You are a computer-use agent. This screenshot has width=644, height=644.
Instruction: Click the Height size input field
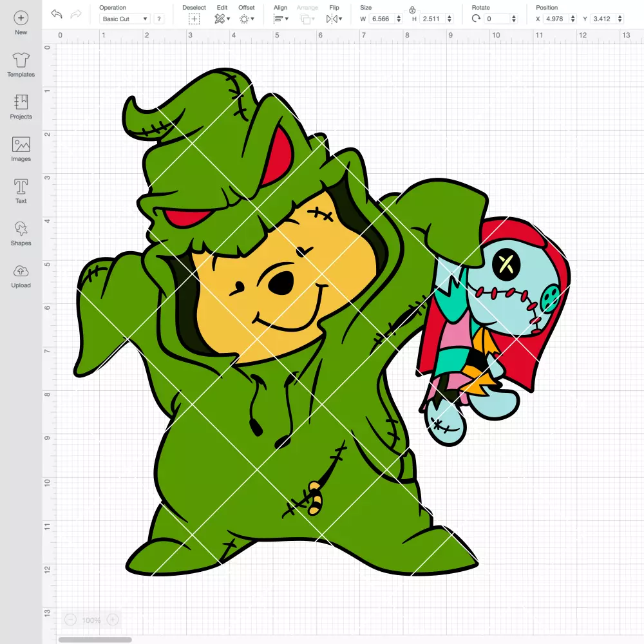click(433, 19)
